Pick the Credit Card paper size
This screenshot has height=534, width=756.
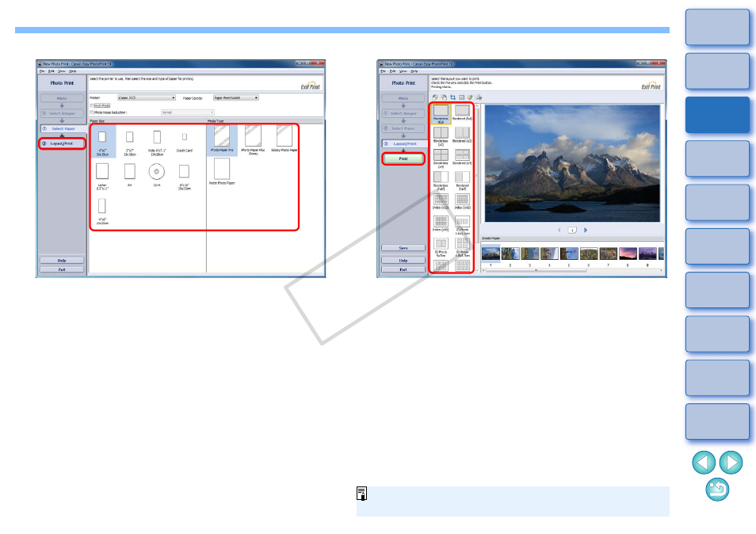184,137
